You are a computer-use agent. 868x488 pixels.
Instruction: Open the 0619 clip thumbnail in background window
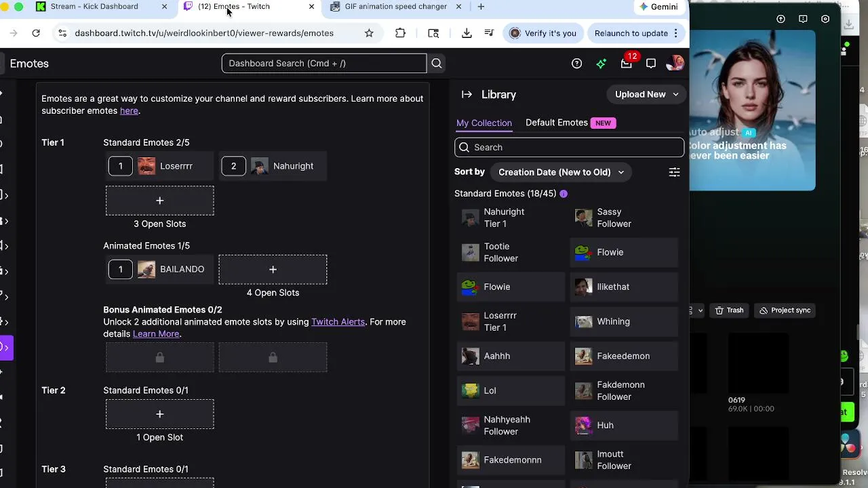click(x=758, y=365)
